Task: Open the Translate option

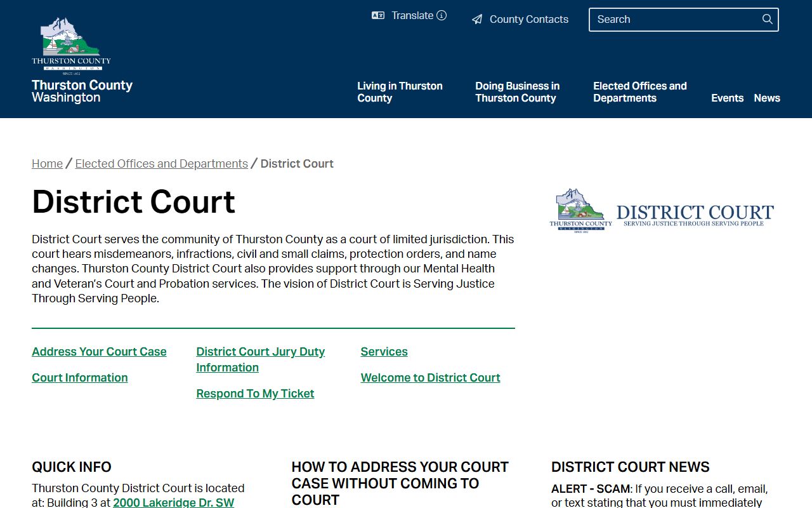Action: (412, 16)
